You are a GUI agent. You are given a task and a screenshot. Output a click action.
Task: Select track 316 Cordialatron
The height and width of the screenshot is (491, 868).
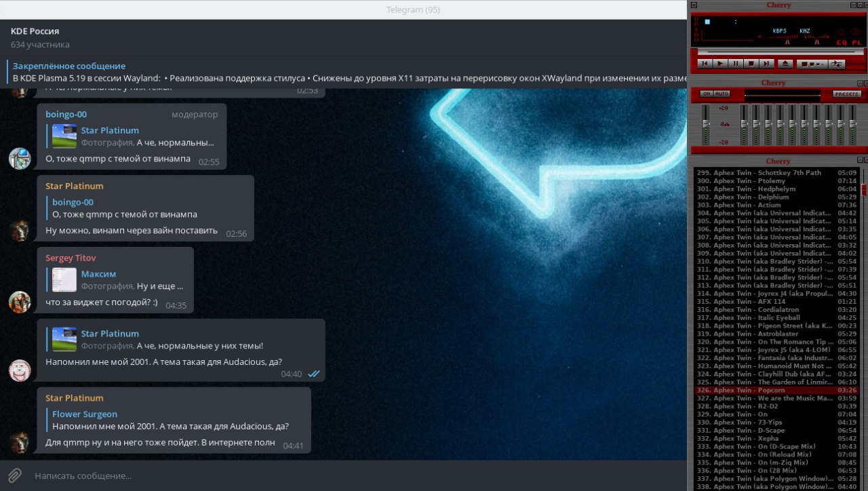(x=776, y=310)
